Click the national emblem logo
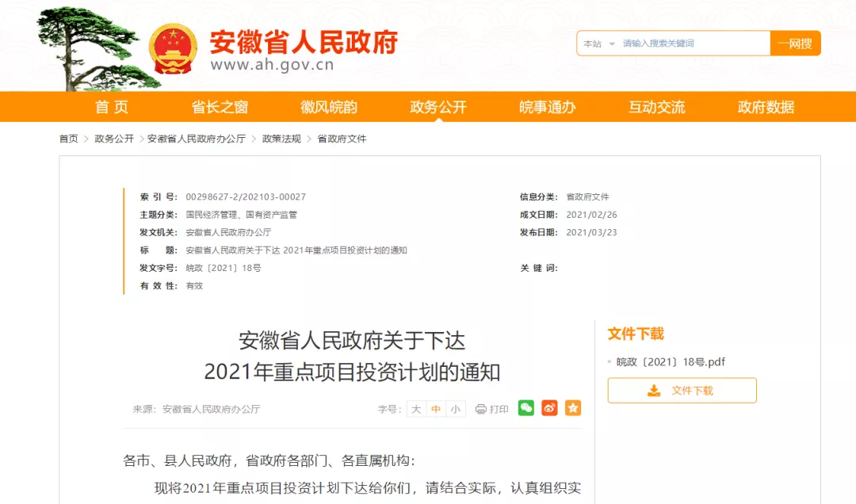Image resolution: width=856 pixels, height=504 pixels. (174, 48)
